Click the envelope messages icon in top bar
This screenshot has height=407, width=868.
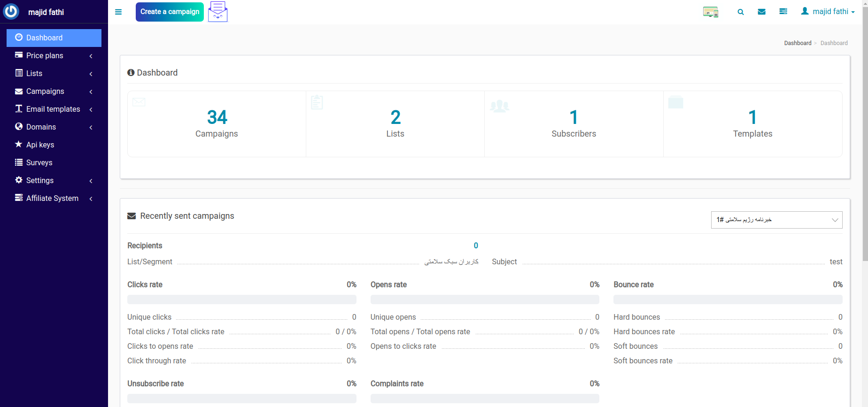click(762, 12)
